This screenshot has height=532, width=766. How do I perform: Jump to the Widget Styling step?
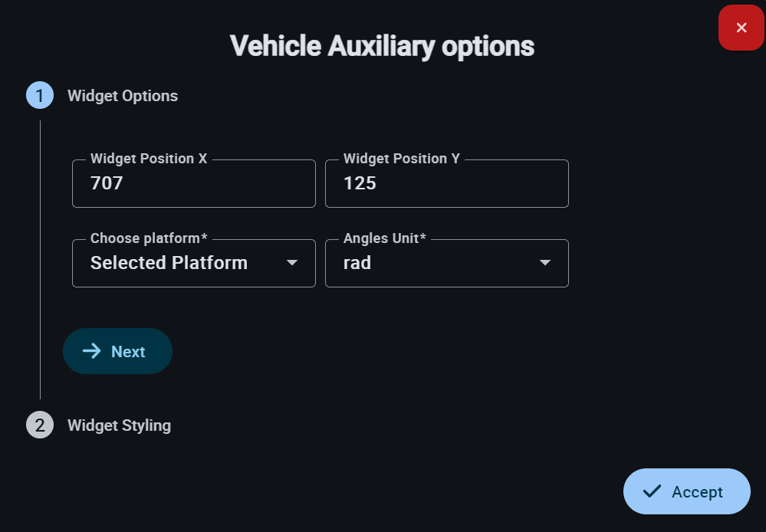[x=119, y=425]
